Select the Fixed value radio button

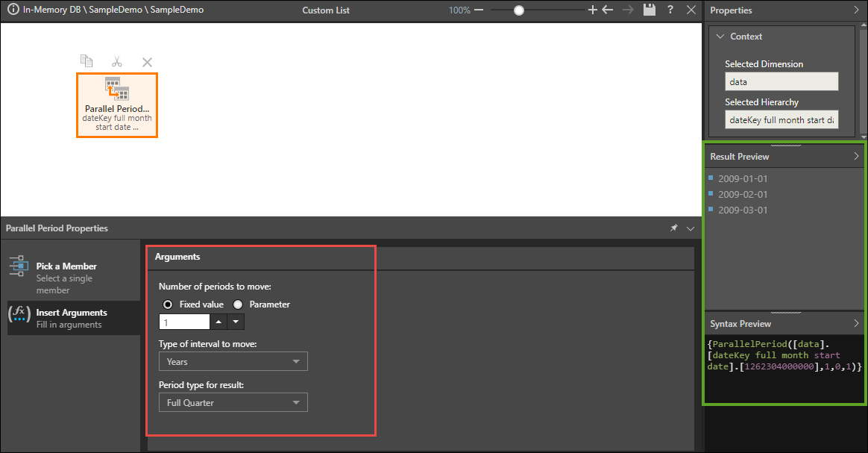click(169, 304)
